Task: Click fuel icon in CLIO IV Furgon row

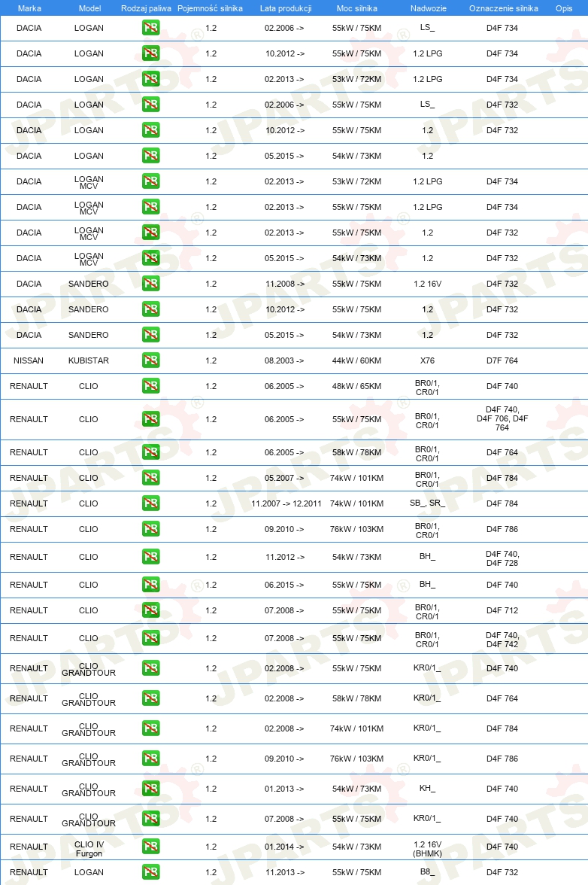Action: tap(150, 847)
